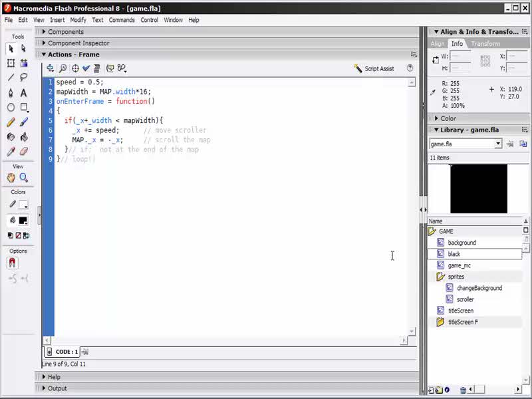This screenshot has height=399, width=532.
Task: Toggle Script Assist mode
Action: (x=374, y=68)
